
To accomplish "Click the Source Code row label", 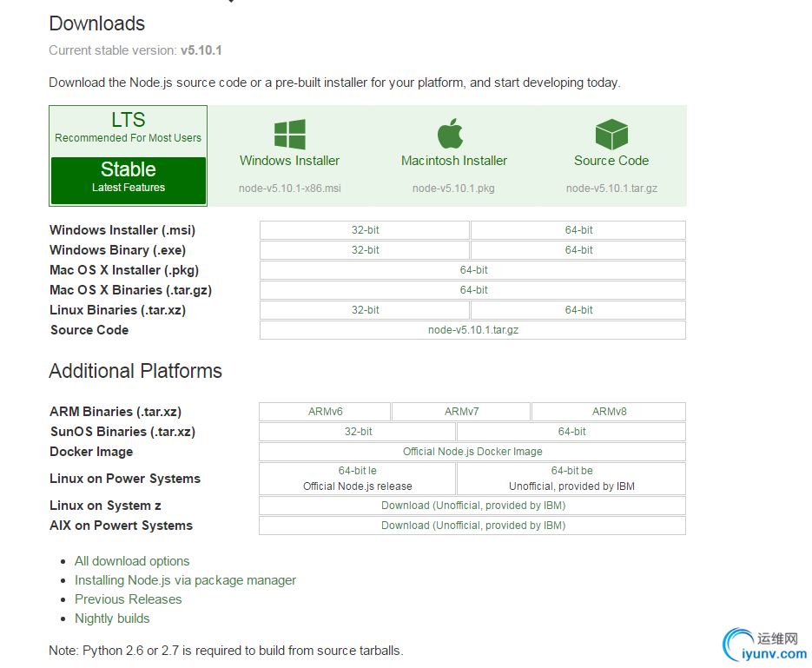I will tap(89, 330).
